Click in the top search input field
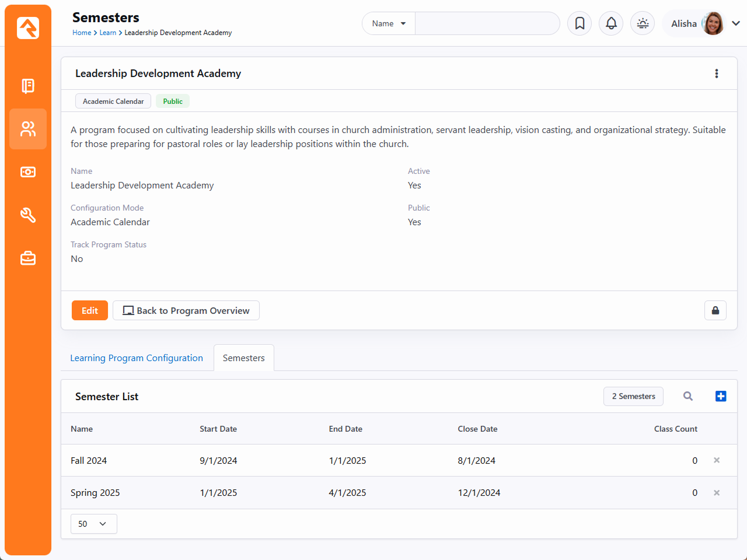The image size is (747, 560). pyautogui.click(x=487, y=23)
